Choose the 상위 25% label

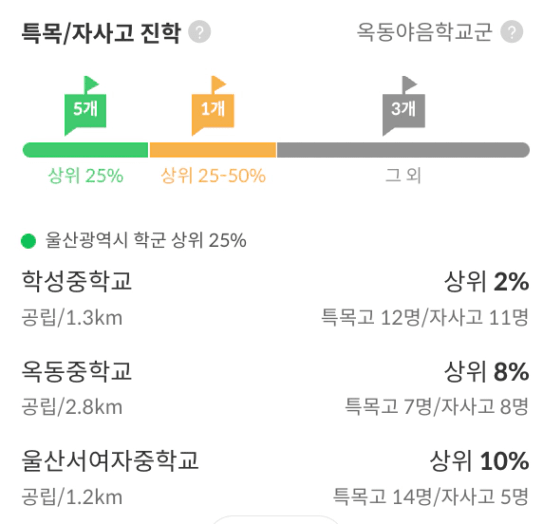coord(86,176)
